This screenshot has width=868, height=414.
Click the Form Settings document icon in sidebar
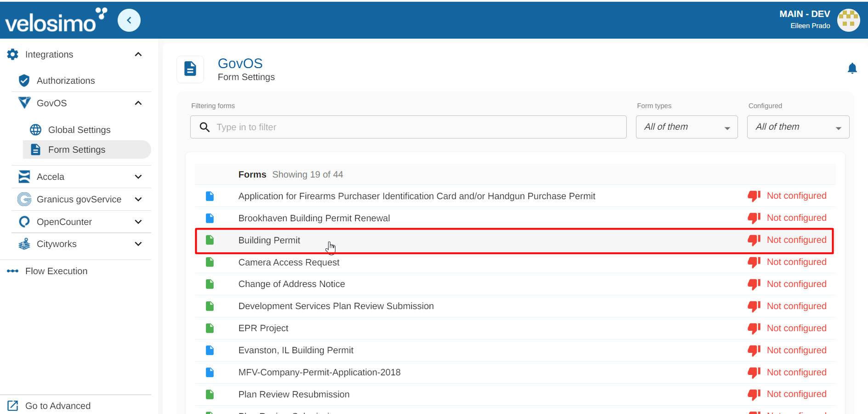[x=35, y=149]
